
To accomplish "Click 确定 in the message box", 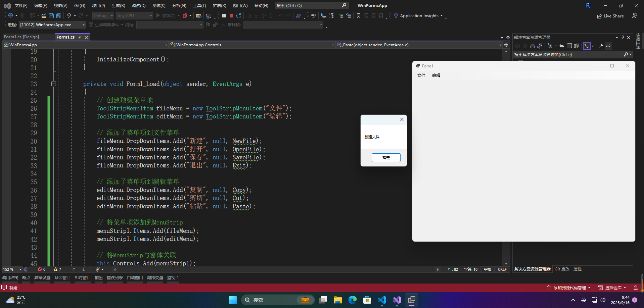I will click(x=386, y=158).
